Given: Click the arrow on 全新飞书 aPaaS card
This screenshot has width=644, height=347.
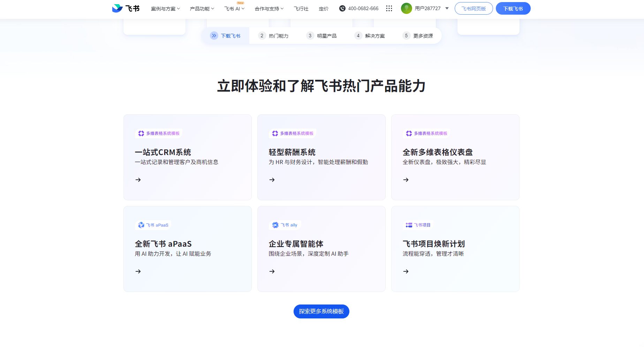Looking at the screenshot, I should (138, 271).
